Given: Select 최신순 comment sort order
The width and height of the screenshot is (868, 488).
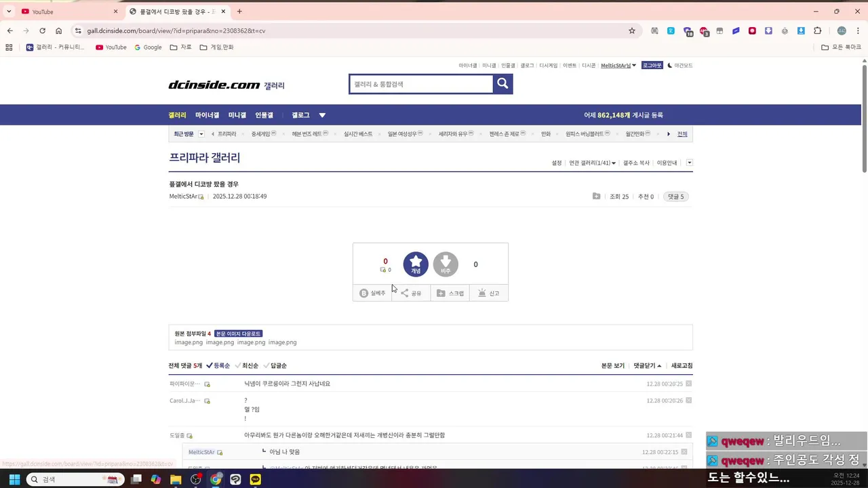Looking at the screenshot, I should [x=246, y=365].
